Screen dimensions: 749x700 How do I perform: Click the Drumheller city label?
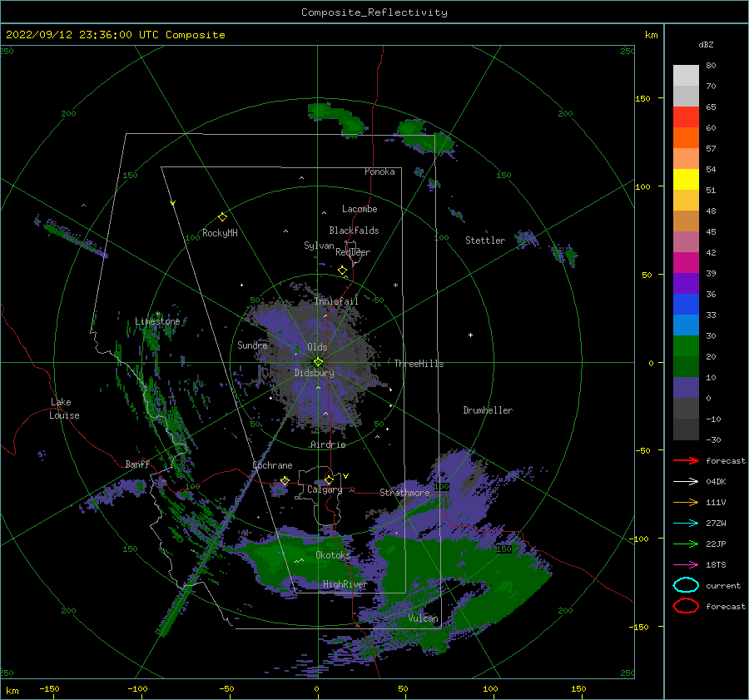(487, 410)
